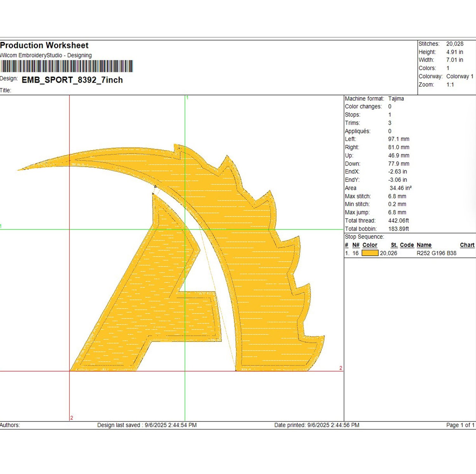Select the Stitches value '20,028'
This screenshot has width=476, height=474.
tap(455, 44)
